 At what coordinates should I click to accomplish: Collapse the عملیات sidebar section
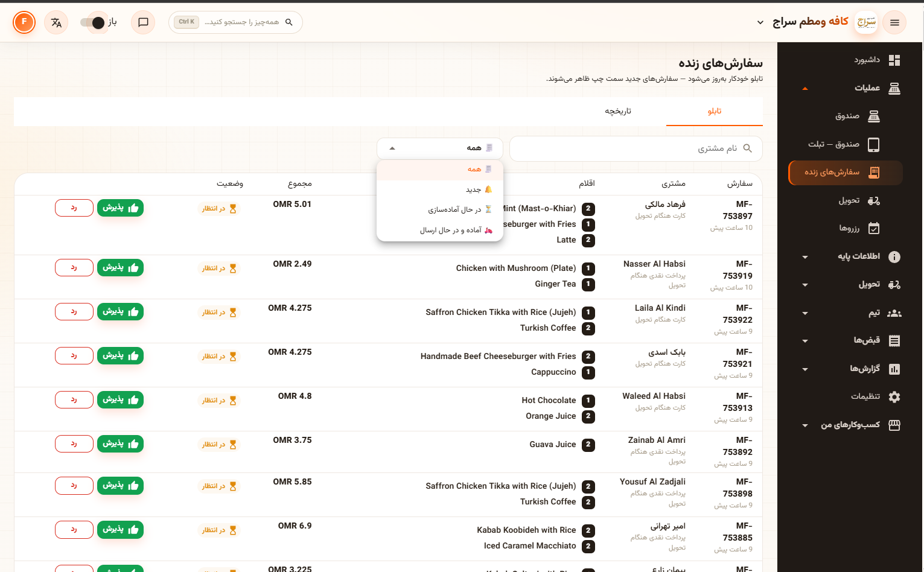pos(845,88)
